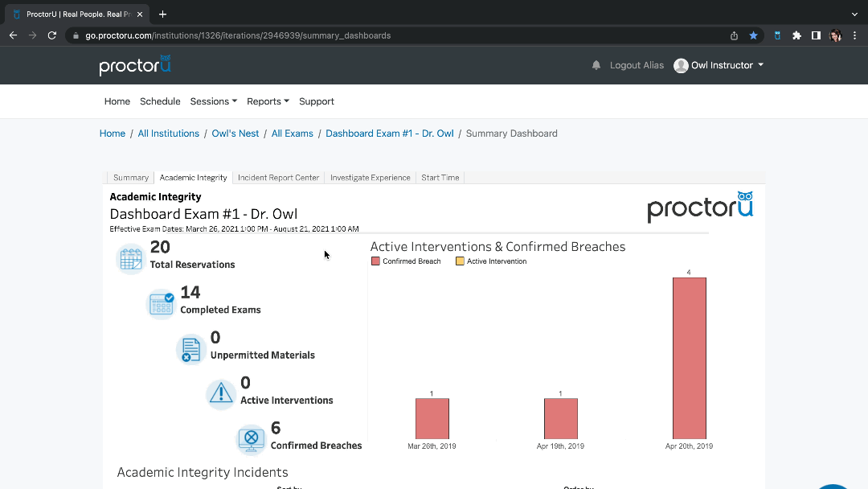Click the Confirmed Breach legend swatch
Viewport: 868px width, 489px height.
375,261
